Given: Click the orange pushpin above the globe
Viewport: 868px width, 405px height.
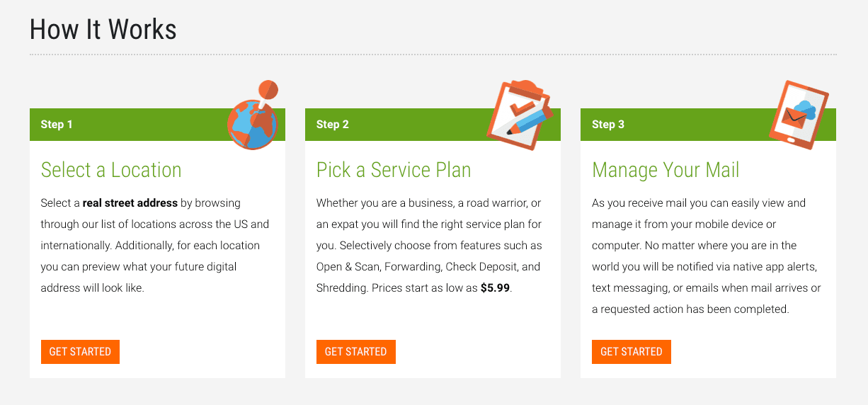Looking at the screenshot, I should [268, 91].
